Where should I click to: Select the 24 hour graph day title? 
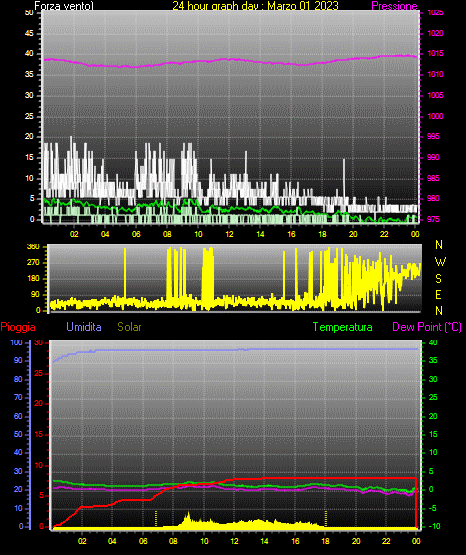coord(255,6)
